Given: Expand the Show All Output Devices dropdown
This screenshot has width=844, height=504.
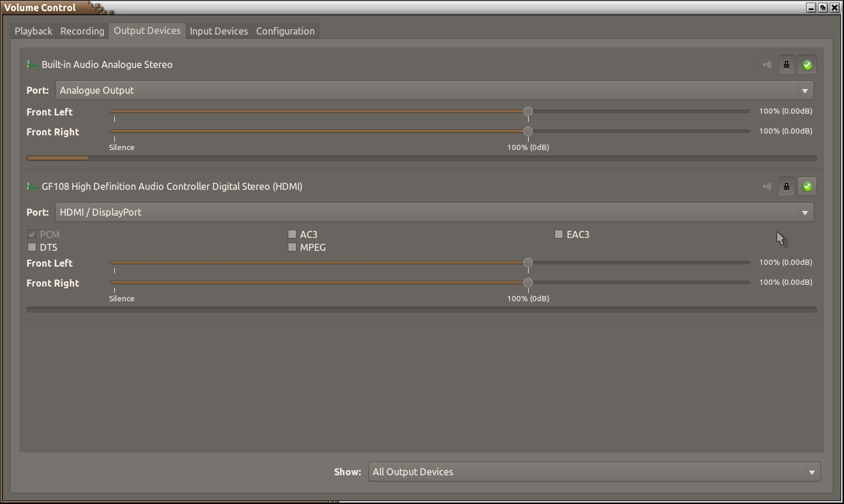Looking at the screenshot, I should pyautogui.click(x=594, y=472).
